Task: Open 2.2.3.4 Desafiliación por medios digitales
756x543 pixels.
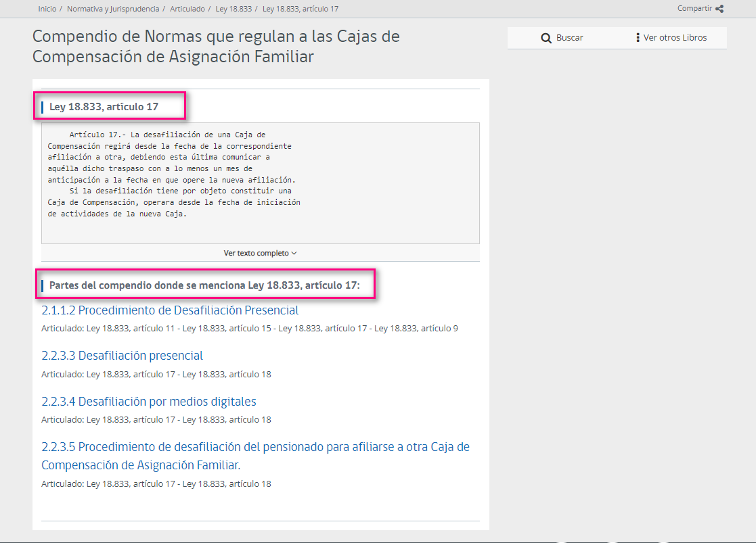Action: click(149, 402)
